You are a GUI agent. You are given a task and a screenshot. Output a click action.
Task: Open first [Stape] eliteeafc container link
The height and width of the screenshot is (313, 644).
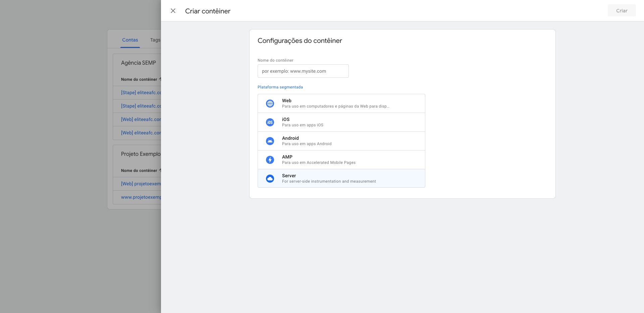point(141,92)
